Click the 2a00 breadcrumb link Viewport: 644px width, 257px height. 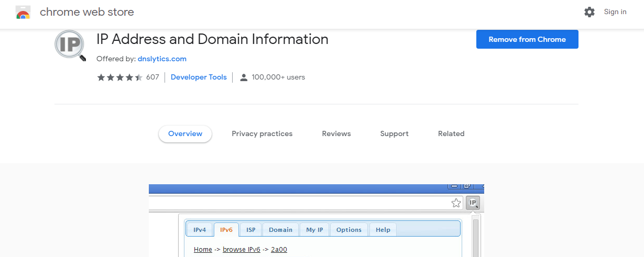(x=279, y=250)
